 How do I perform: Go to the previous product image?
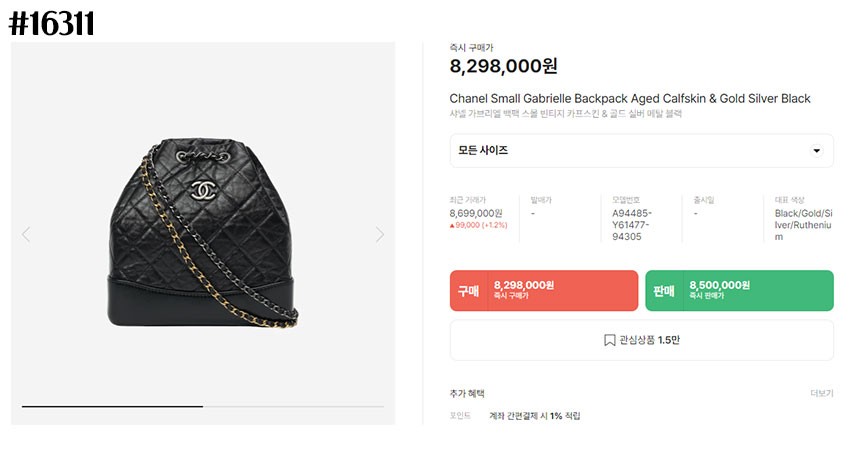pyautogui.click(x=26, y=235)
